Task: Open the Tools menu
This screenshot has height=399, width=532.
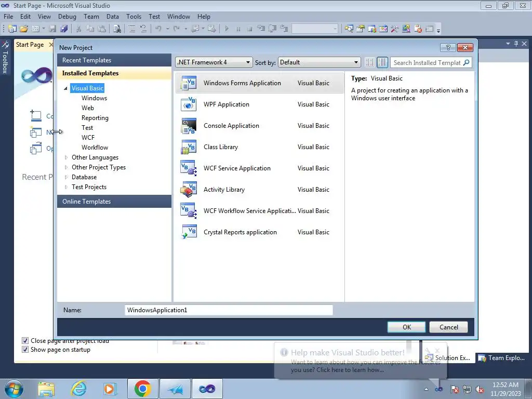Action: coord(134,17)
